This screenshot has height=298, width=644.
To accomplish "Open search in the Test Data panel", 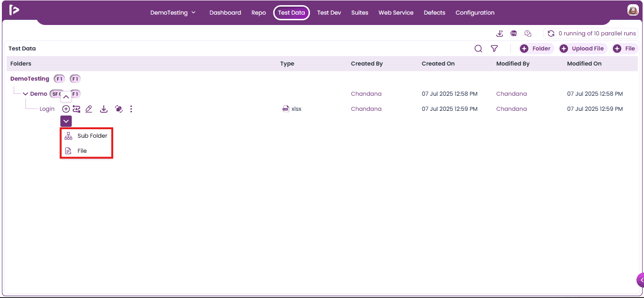I will pos(478,49).
